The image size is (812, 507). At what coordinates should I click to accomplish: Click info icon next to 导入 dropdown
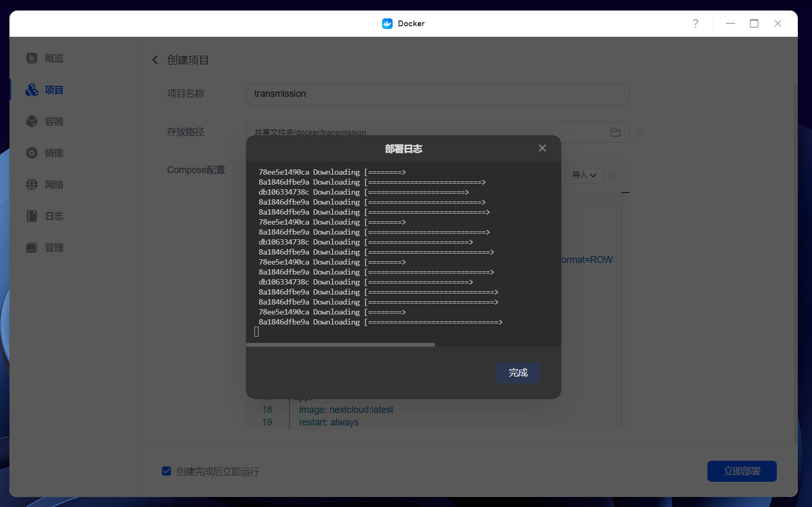pyautogui.click(x=614, y=176)
